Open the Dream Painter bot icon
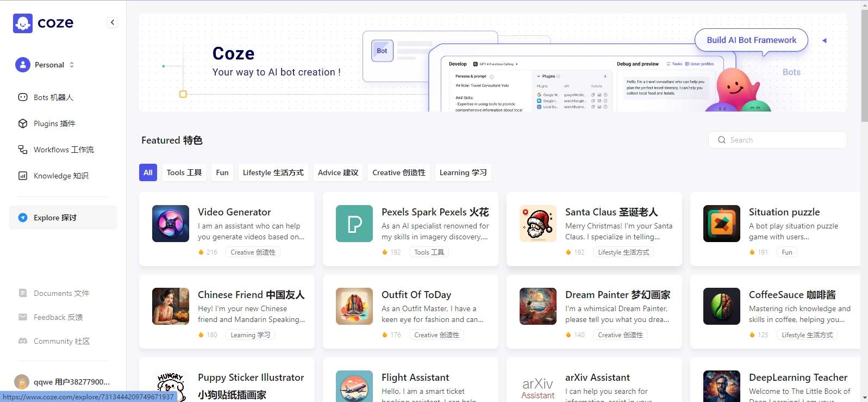Screen dimensions: 868x402 click(x=538, y=306)
